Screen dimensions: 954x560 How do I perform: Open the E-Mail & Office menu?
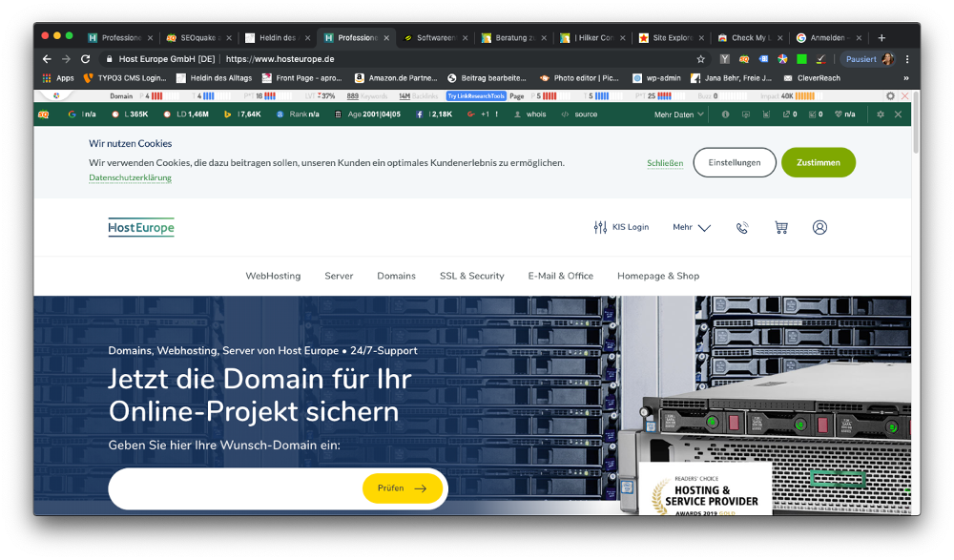(560, 276)
